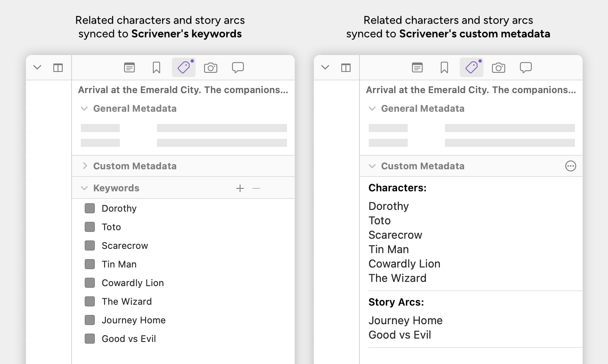Click The Wizard in Characters metadata field

pos(398,278)
